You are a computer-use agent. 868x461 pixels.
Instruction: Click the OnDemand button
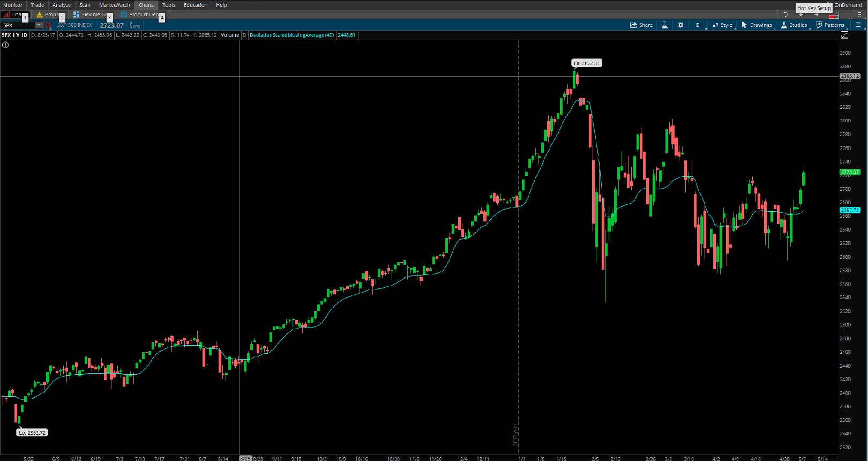click(x=848, y=5)
